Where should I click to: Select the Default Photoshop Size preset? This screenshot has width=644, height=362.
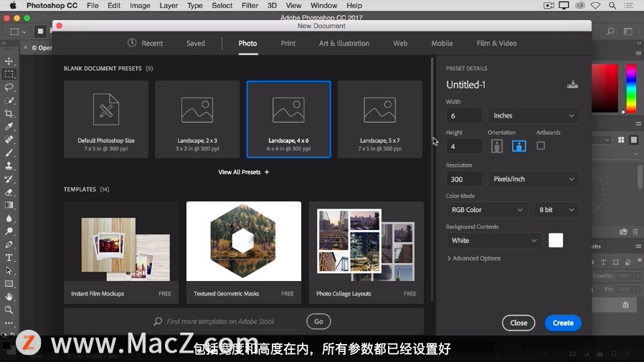(x=106, y=120)
